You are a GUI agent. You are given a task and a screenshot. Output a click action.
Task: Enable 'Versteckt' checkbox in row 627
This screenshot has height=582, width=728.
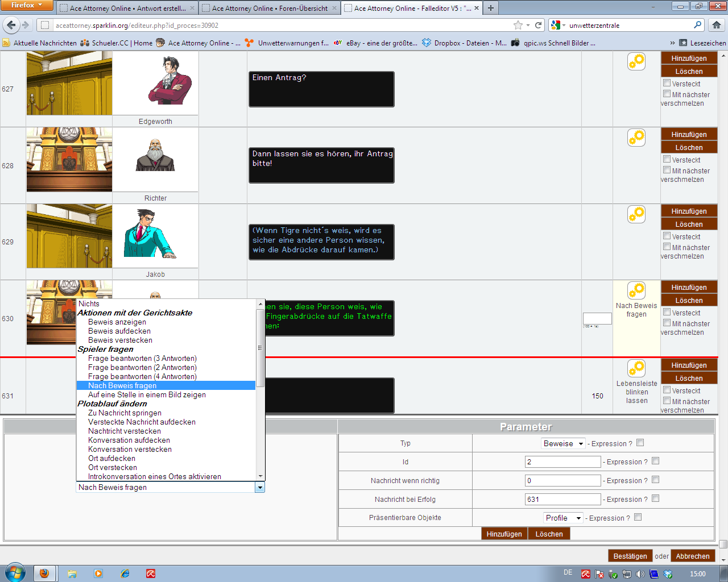tap(667, 83)
